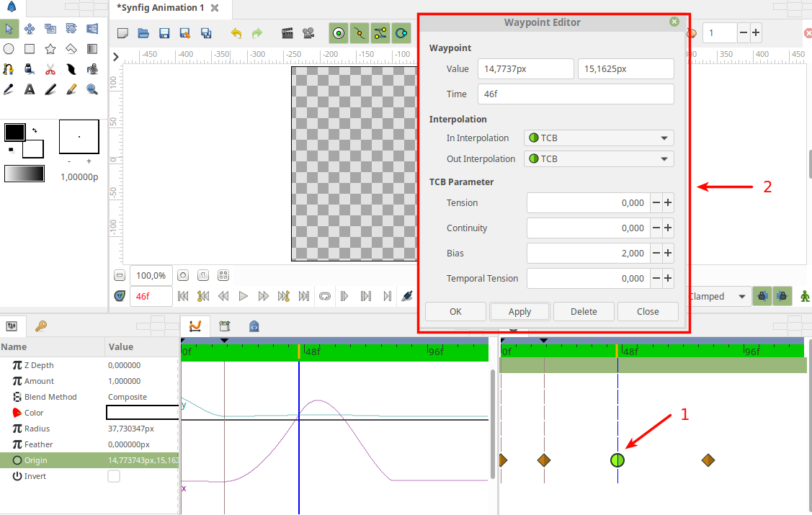Click the Color parameter swatch
This screenshot has width=812, height=515.
[142, 411]
